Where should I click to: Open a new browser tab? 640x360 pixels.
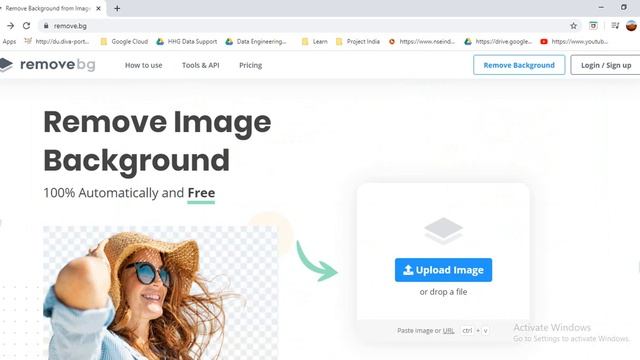point(117,8)
